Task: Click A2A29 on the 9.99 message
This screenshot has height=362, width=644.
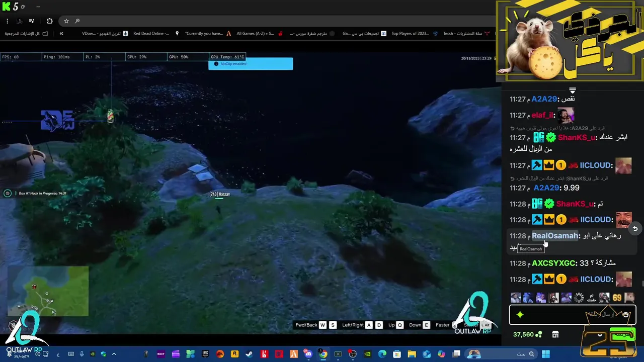Action: tap(546, 188)
